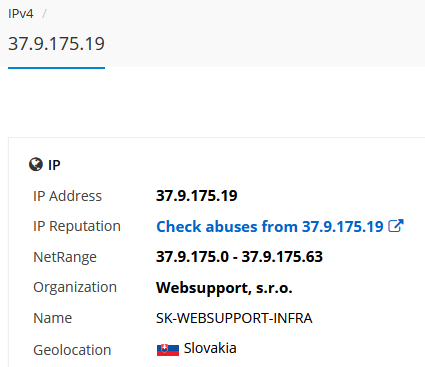The image size is (425, 367).
Task: Click the Slovakia flag icon
Action: pos(168,350)
